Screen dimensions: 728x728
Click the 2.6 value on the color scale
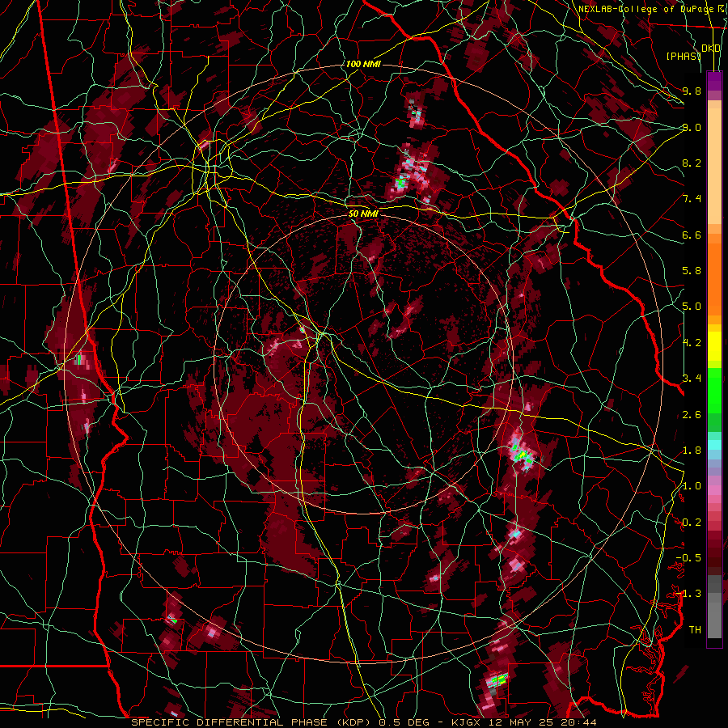pos(692,414)
